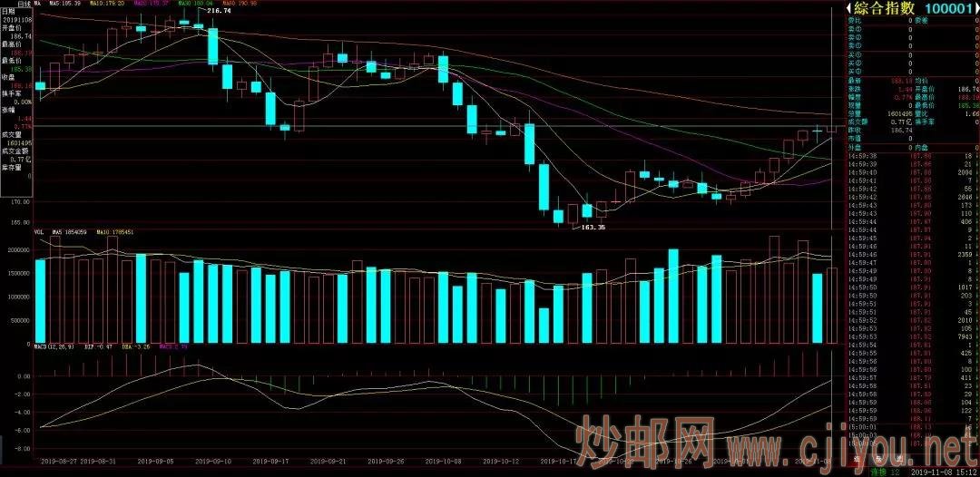
Task: Click the 163.35 low price marker
Action: (x=592, y=228)
